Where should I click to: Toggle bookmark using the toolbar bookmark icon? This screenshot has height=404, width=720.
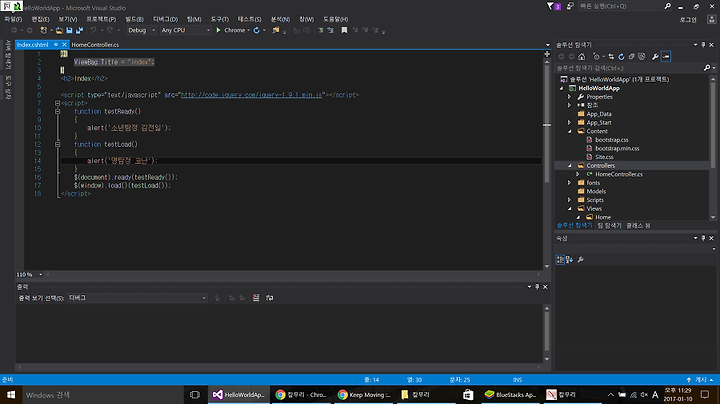click(x=344, y=30)
